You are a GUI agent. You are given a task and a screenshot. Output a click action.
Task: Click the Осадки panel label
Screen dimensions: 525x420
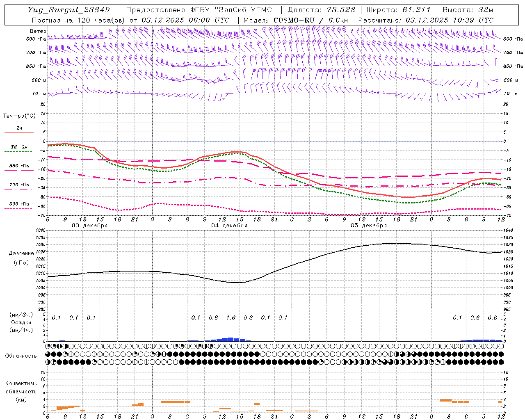[x=21, y=322]
